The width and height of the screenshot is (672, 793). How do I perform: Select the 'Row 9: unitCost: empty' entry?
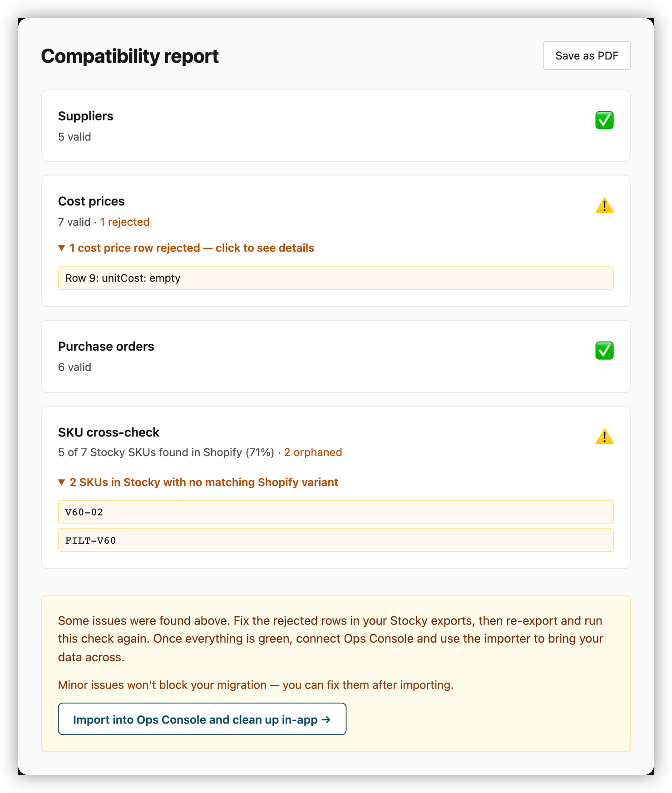pyautogui.click(x=336, y=278)
